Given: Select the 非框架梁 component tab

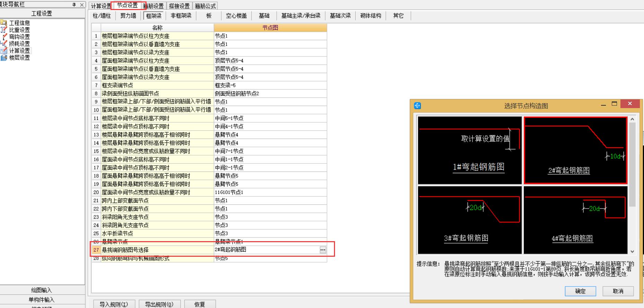Looking at the screenshot, I should pyautogui.click(x=181, y=16).
